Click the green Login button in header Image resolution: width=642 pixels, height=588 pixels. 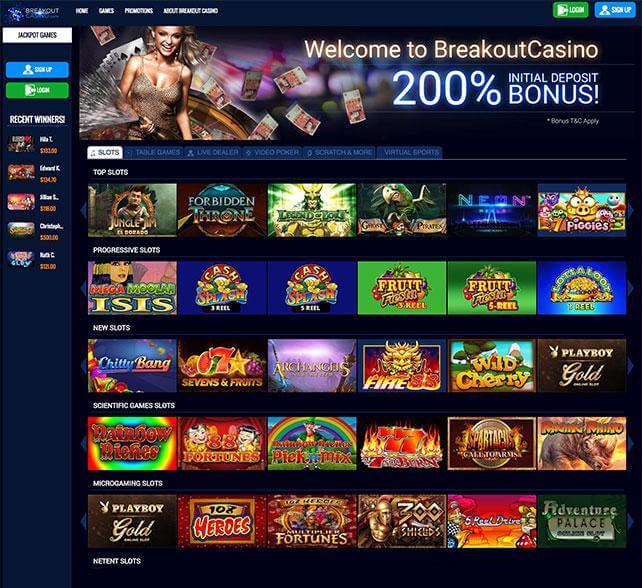[x=570, y=10]
